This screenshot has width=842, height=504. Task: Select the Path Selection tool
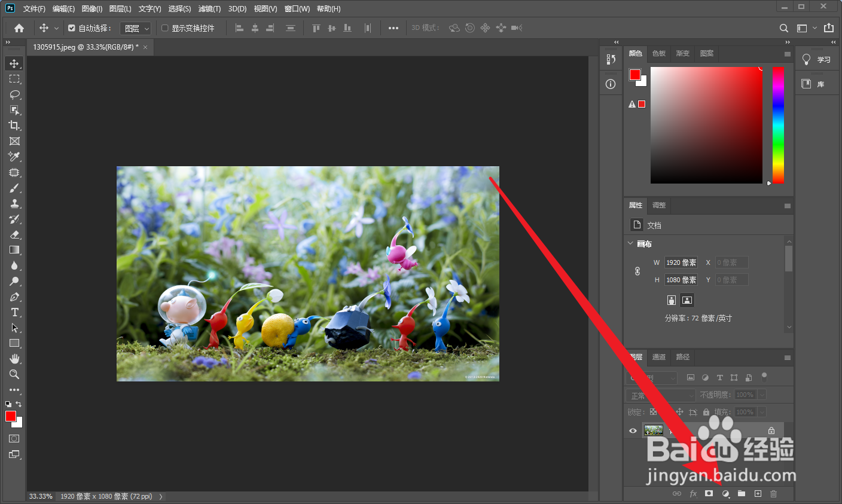tap(14, 328)
